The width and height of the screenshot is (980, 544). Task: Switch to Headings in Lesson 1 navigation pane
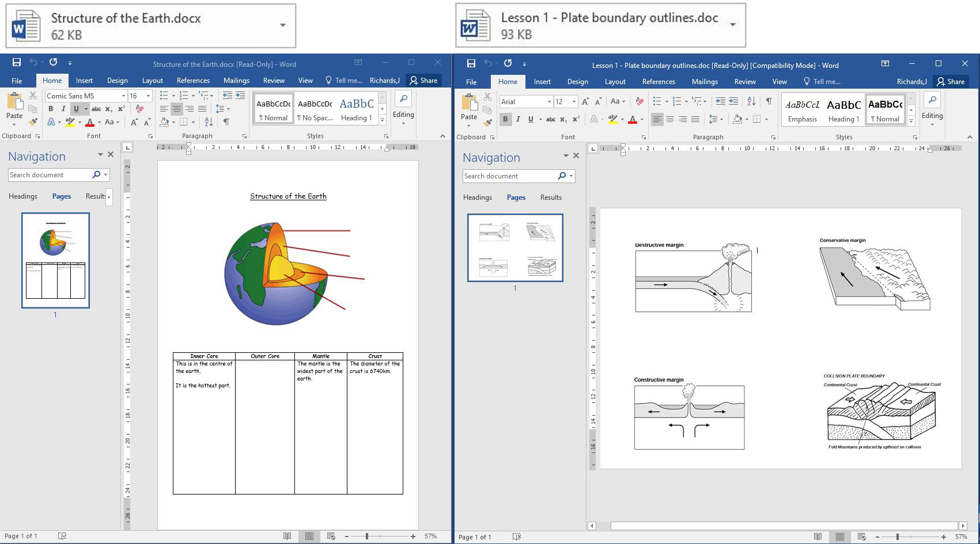pos(477,197)
